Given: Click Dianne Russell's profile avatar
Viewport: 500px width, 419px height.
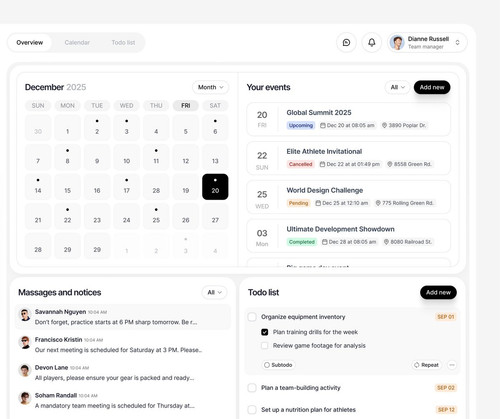Looking at the screenshot, I should pyautogui.click(x=397, y=43).
